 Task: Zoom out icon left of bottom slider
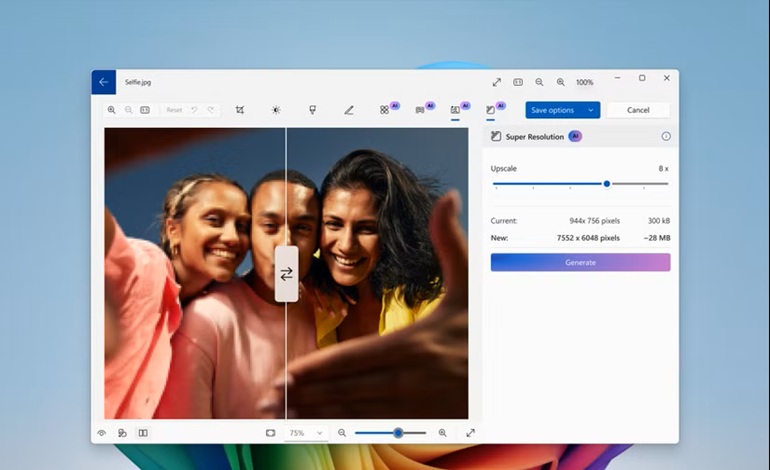coord(342,433)
